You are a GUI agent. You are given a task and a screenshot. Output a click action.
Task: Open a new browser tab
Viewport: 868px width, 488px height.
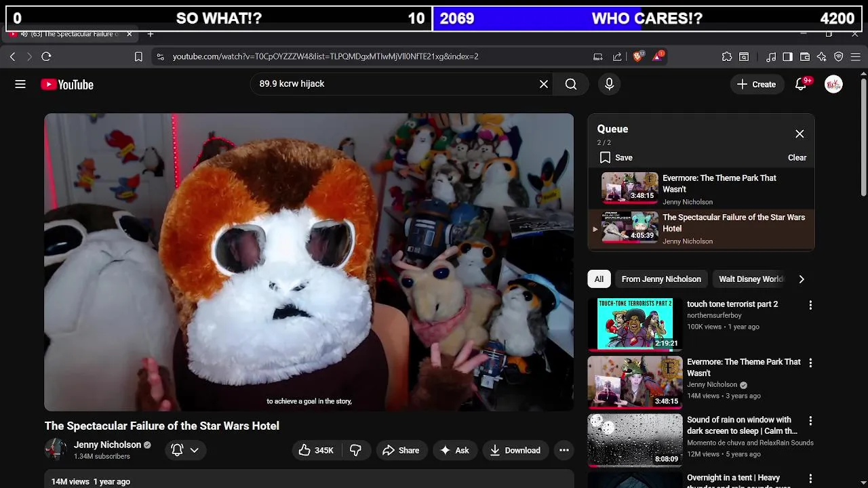[x=151, y=34]
